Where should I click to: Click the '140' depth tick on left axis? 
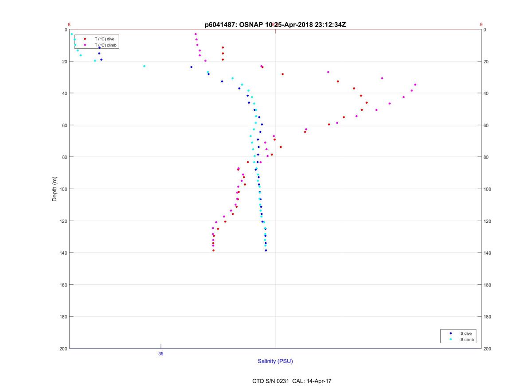(x=63, y=253)
